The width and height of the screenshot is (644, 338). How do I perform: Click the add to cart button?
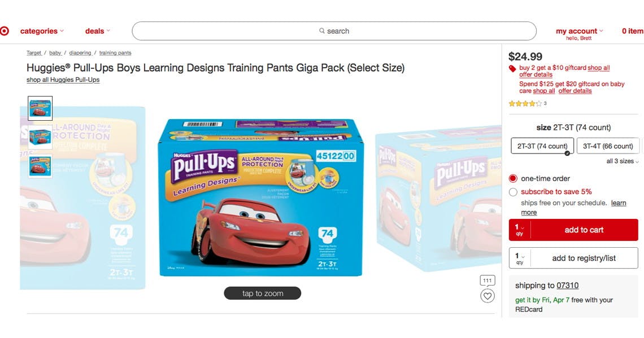click(584, 230)
